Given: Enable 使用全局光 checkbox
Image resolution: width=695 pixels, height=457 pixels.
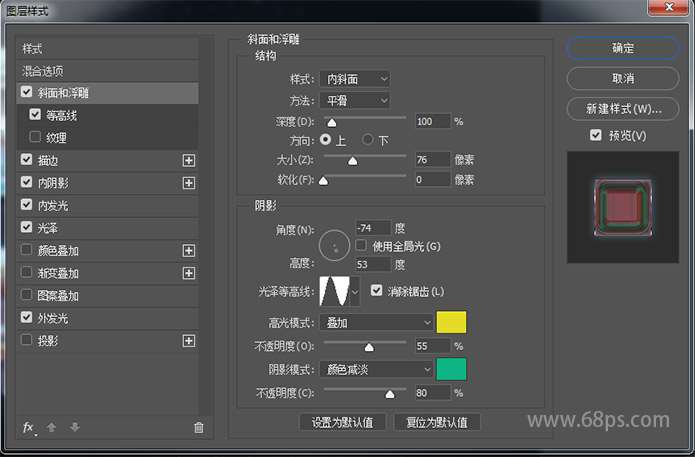Looking at the screenshot, I should [362, 246].
